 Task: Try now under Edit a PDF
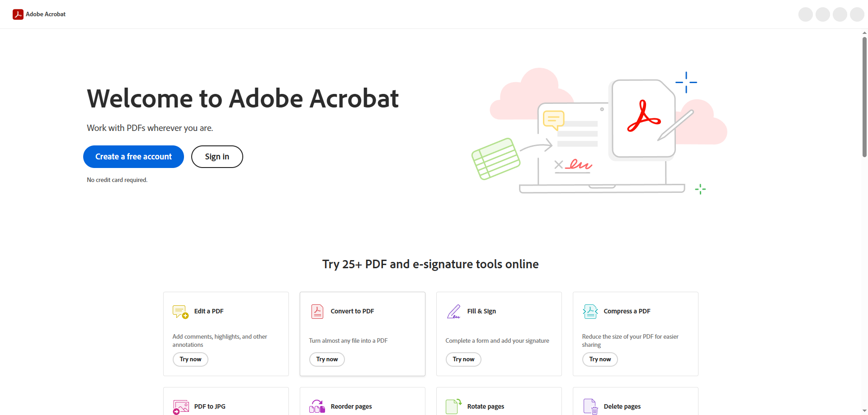(190, 359)
